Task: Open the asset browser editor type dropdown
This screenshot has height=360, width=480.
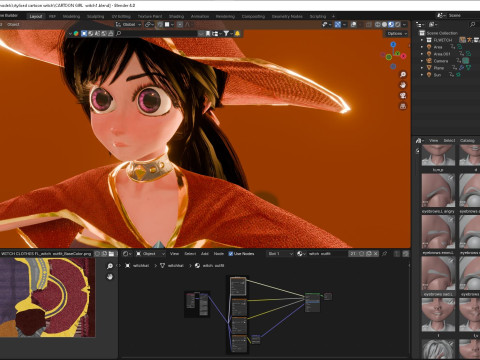Action: pyautogui.click(x=419, y=140)
